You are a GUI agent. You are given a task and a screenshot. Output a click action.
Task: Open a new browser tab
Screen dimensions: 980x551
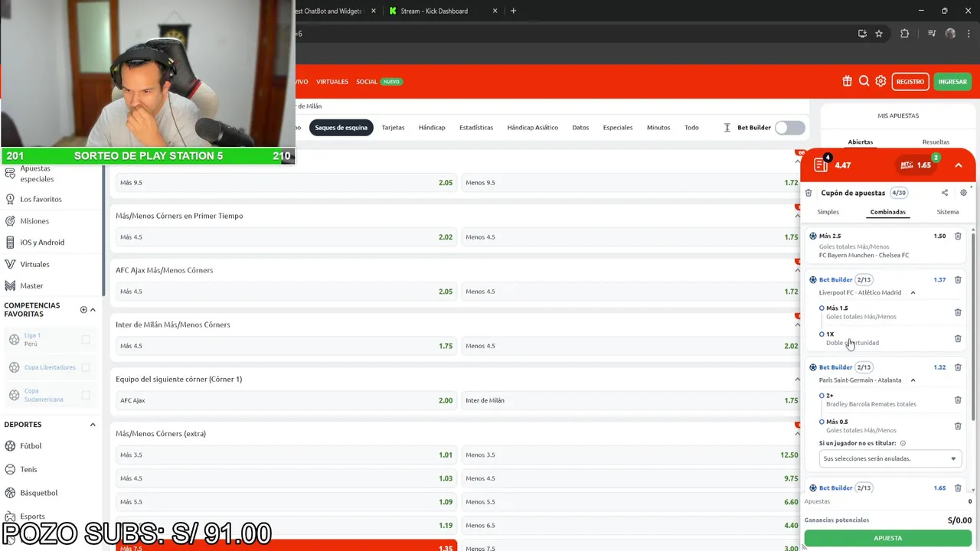(513, 11)
